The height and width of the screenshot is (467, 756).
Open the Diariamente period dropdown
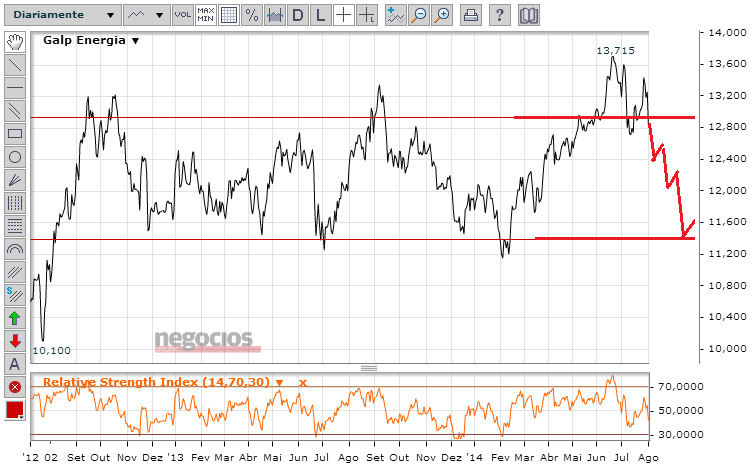coord(62,15)
